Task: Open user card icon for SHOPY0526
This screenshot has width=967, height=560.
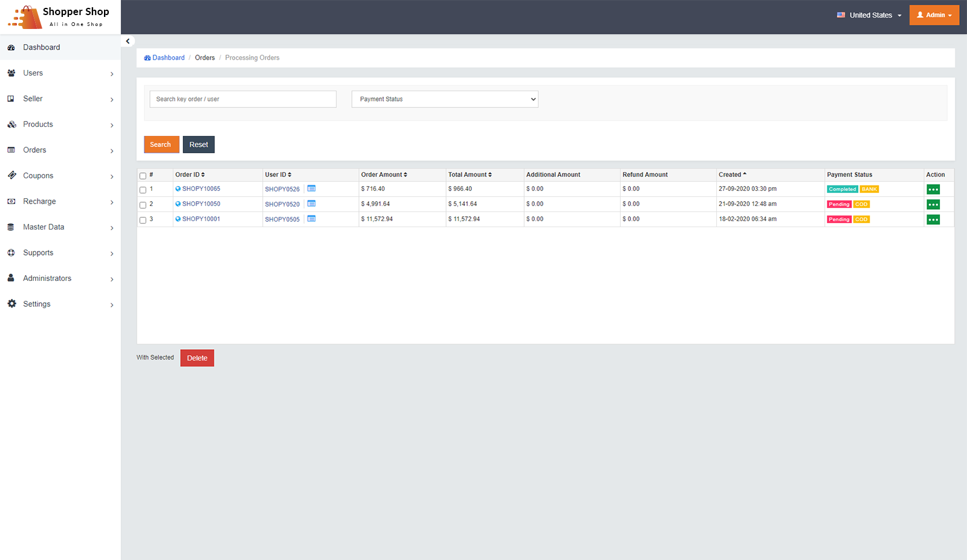Action: pos(311,188)
